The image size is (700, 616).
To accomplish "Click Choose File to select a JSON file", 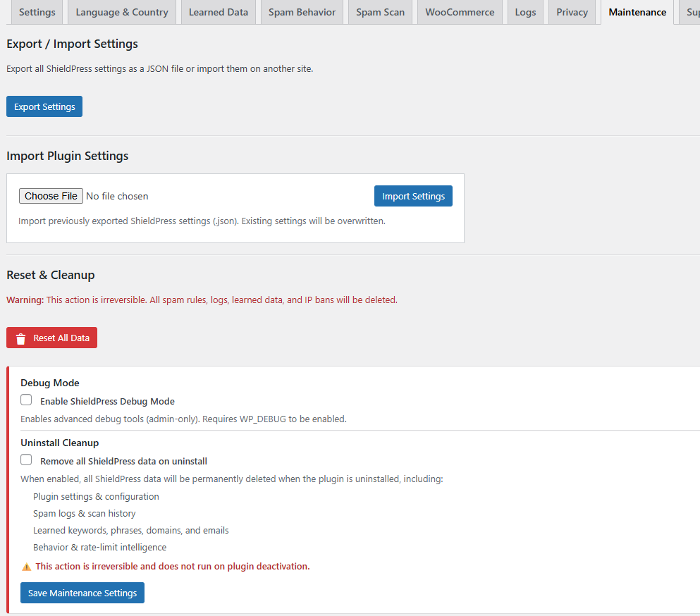I will click(x=50, y=196).
